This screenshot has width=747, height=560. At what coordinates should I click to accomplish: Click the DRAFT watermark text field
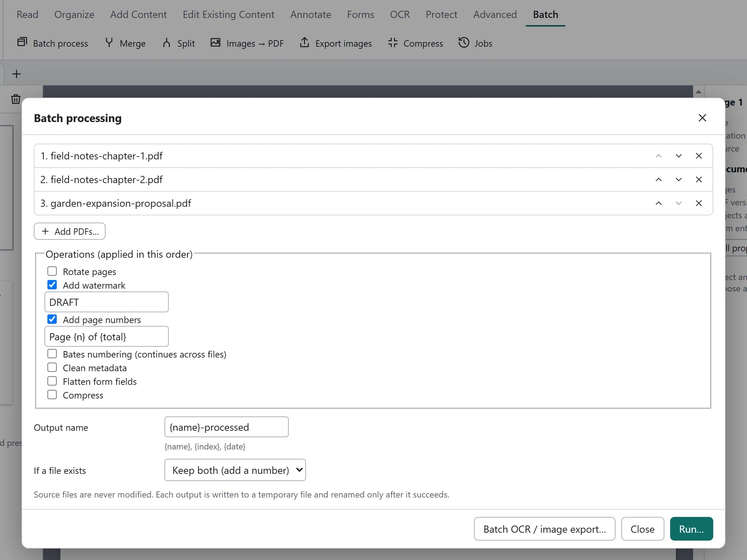[106, 302]
